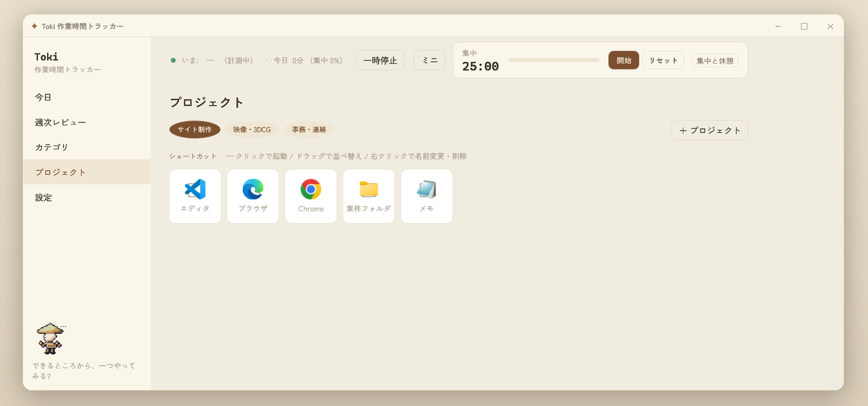Click the shortcut hint text about クリックで起動
Image resolution: width=868 pixels, height=406 pixels.
347,156
